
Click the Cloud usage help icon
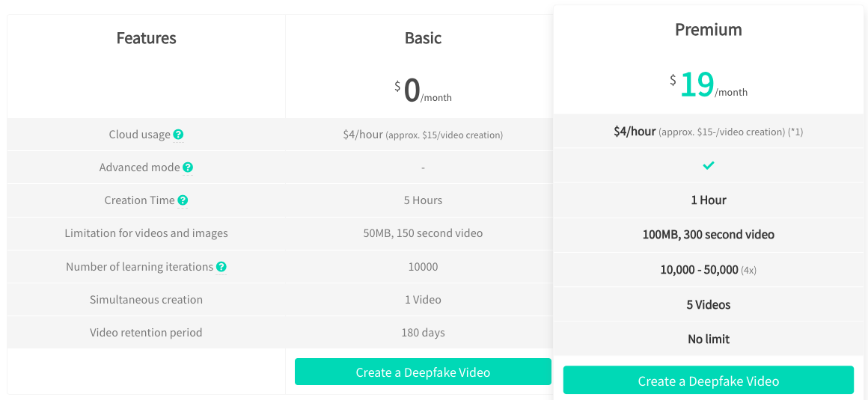[178, 135]
